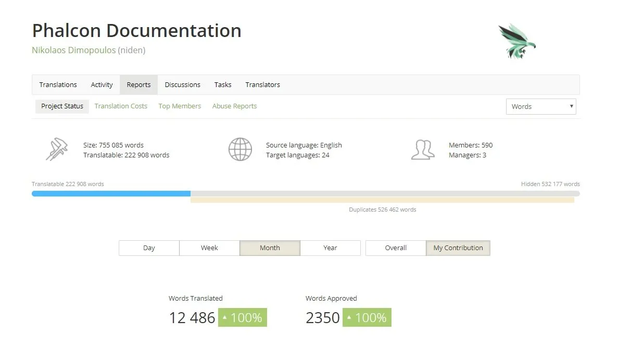Click the Phalcon Documentation title

coord(136,31)
